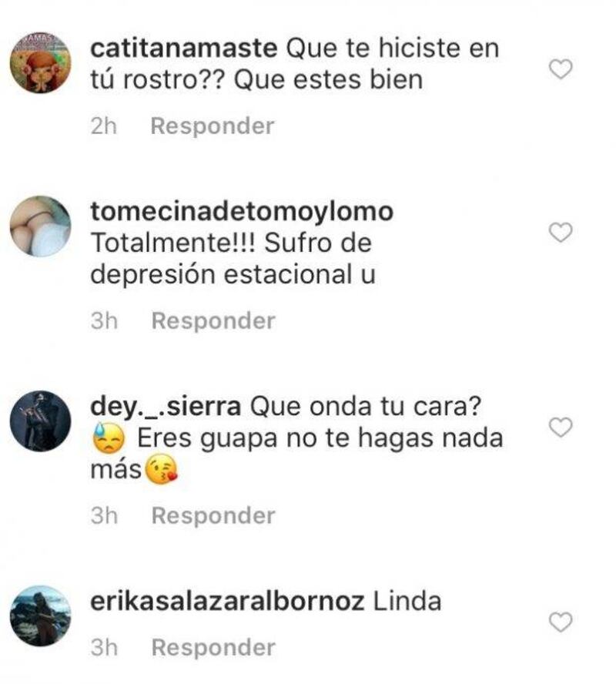Open the erikasalazaralbornoz username link

click(227, 602)
